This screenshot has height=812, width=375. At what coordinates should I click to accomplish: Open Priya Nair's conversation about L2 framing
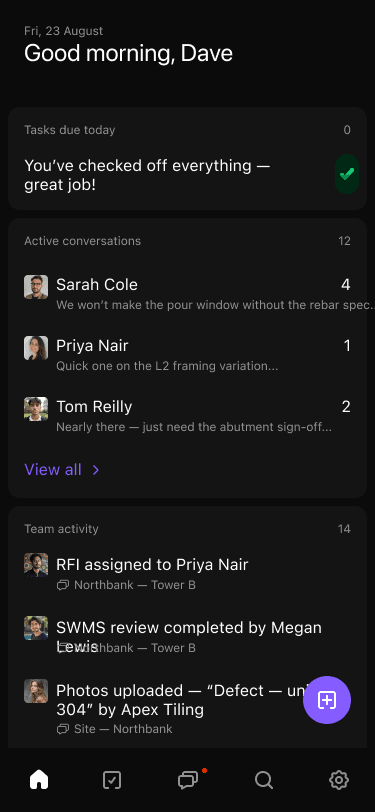point(188,355)
